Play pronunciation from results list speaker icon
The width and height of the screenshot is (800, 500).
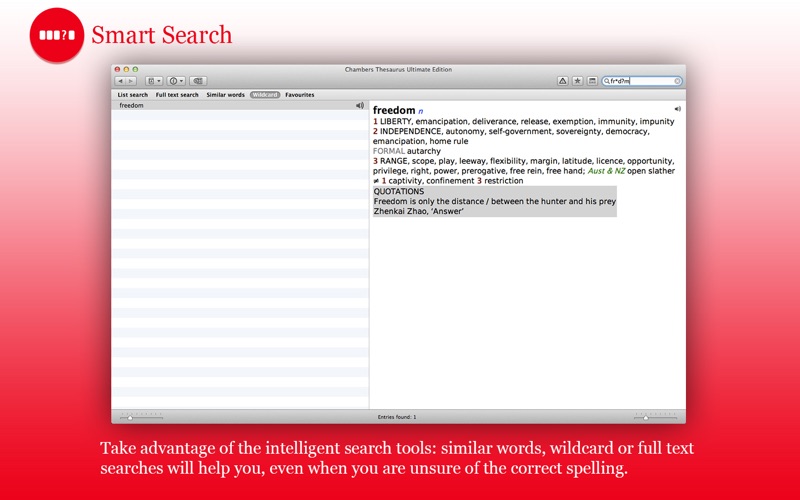tap(360, 106)
